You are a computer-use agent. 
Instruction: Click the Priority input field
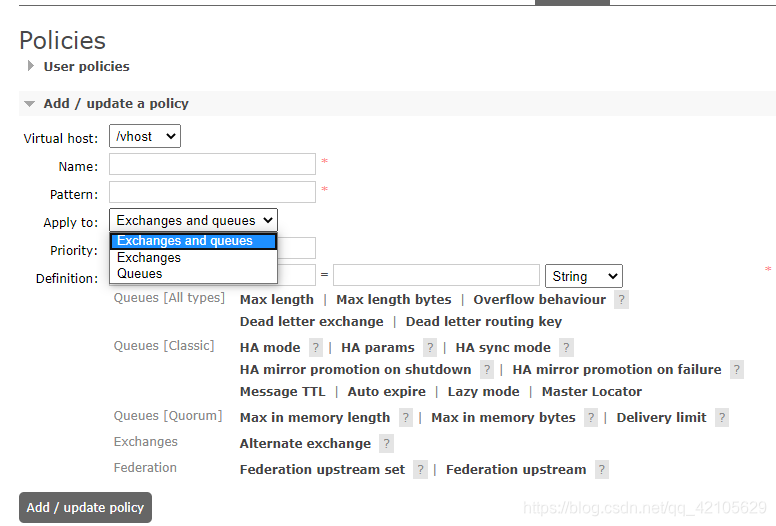tap(296, 248)
